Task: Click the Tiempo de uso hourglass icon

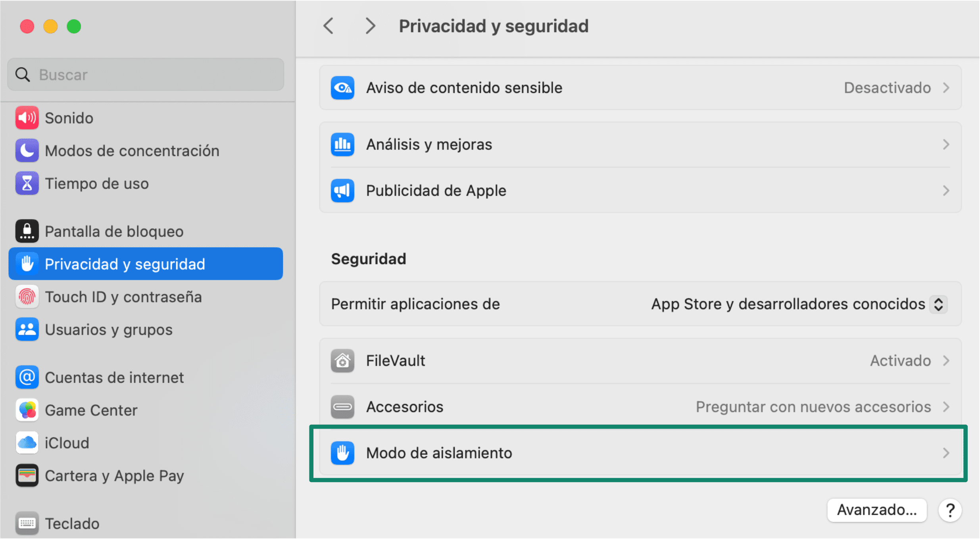Action: [27, 183]
